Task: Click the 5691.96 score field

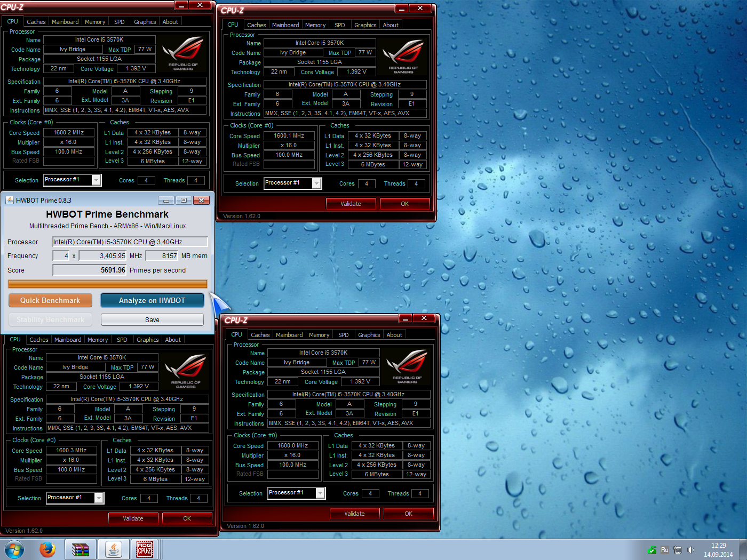Action: [x=90, y=270]
